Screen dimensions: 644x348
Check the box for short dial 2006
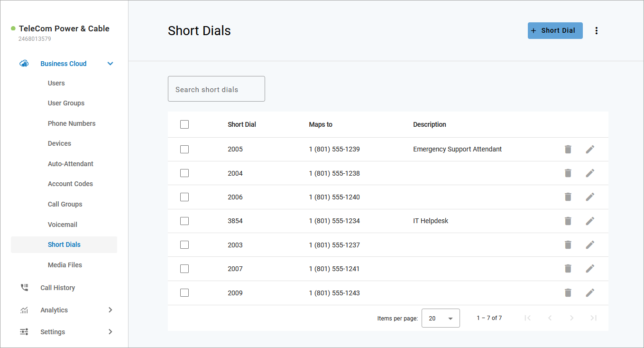(184, 197)
